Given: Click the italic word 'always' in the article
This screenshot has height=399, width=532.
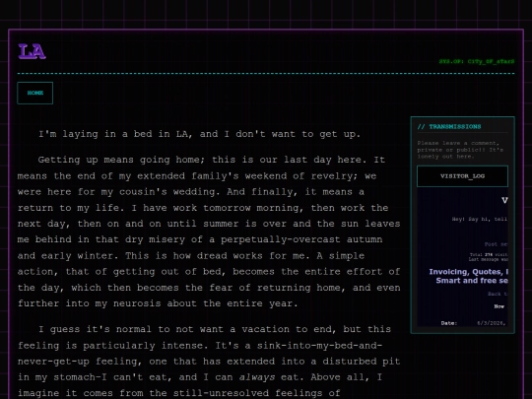Looking at the screenshot, I should pos(257,377).
